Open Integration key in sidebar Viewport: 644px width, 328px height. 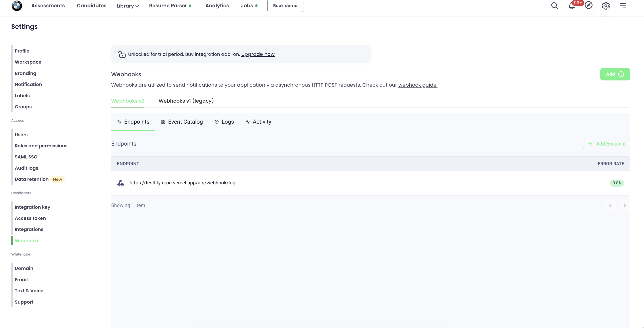[x=33, y=207]
